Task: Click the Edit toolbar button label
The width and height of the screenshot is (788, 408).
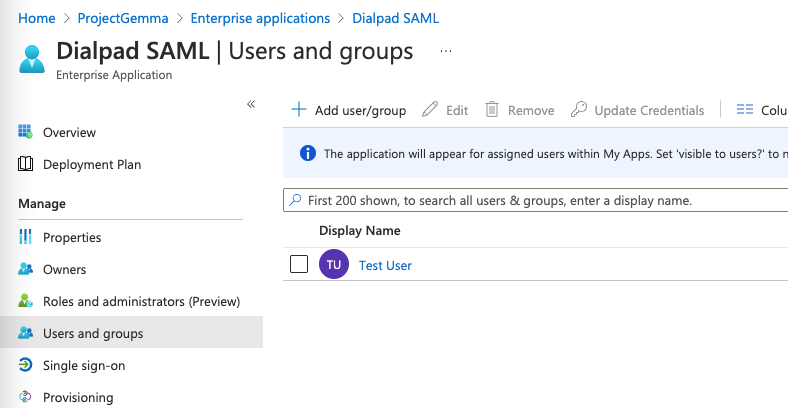Action: pos(457,110)
